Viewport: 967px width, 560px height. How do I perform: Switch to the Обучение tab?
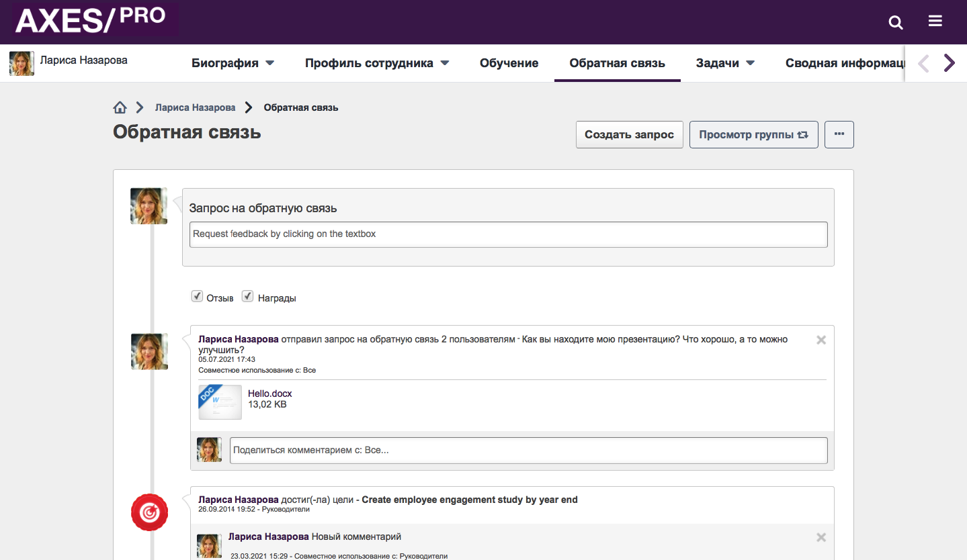(509, 63)
